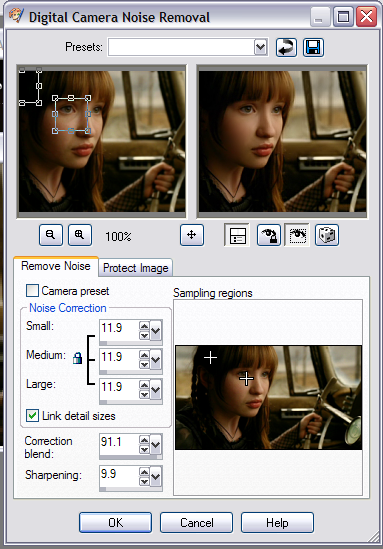This screenshot has width=383, height=549.
Task: Click the slider bar under Sharpening value
Action: tap(131, 489)
